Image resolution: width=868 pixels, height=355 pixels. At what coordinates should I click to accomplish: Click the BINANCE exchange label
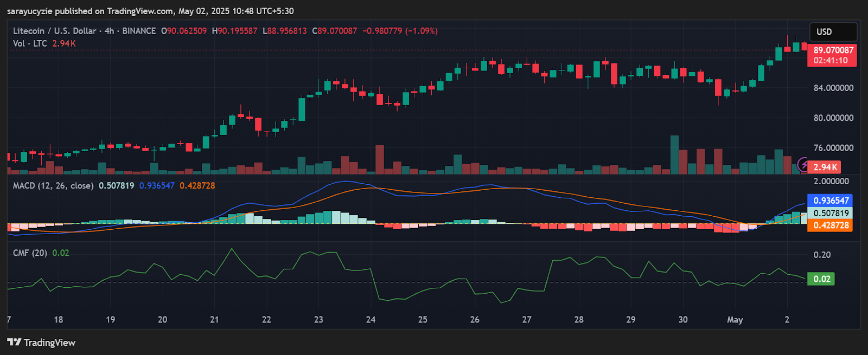coord(139,31)
